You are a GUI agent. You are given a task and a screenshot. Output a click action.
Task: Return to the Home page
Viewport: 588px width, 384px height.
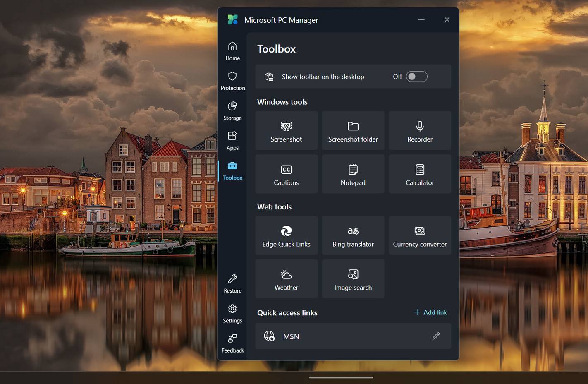point(232,50)
